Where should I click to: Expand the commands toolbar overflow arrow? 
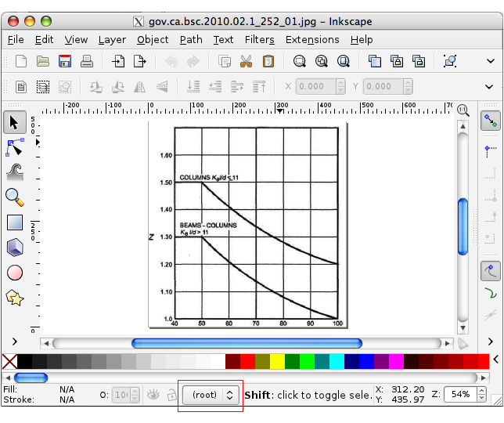click(x=491, y=61)
